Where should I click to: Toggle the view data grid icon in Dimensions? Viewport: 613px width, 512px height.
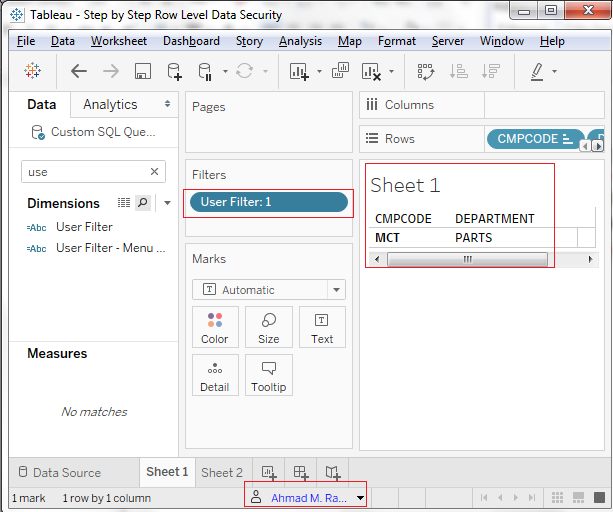click(x=124, y=202)
